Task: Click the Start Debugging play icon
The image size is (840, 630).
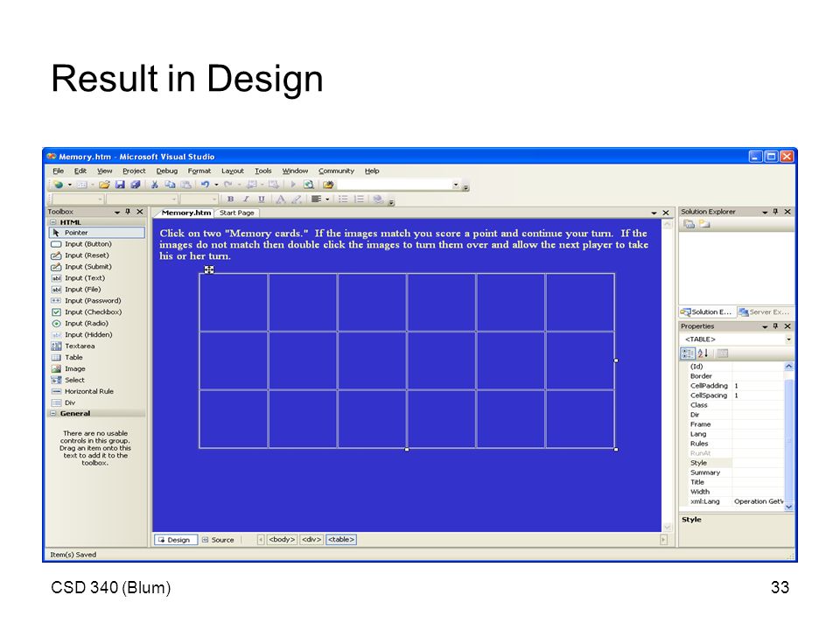Action: (x=293, y=185)
